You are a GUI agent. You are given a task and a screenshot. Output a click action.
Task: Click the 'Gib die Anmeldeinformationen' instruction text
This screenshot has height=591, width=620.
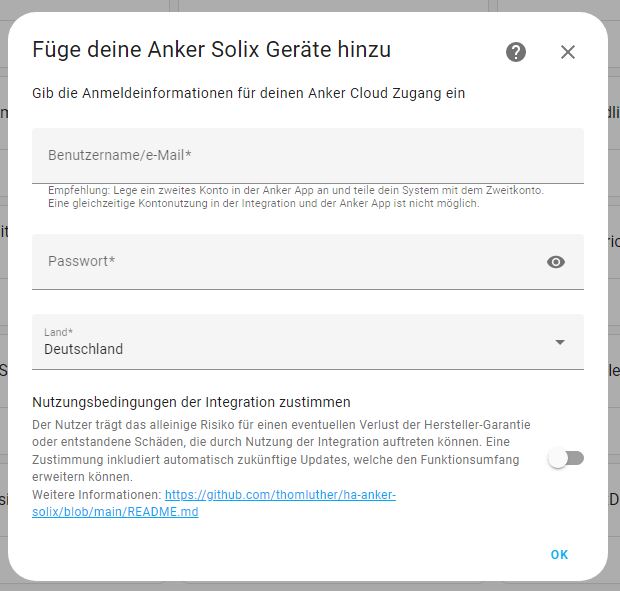248,94
